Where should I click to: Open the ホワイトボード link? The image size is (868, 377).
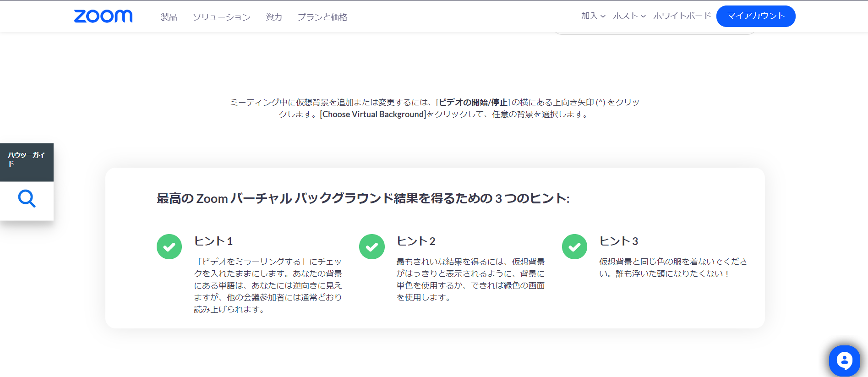point(682,16)
